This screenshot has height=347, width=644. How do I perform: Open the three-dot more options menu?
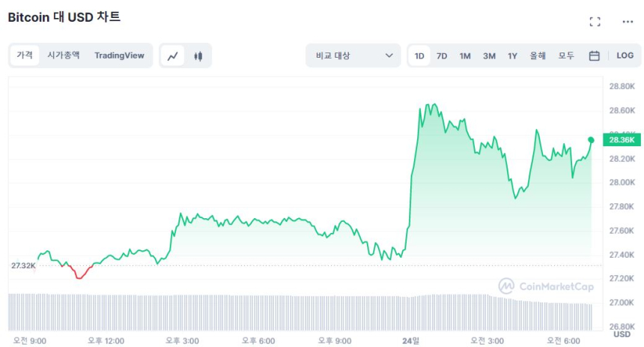628,22
